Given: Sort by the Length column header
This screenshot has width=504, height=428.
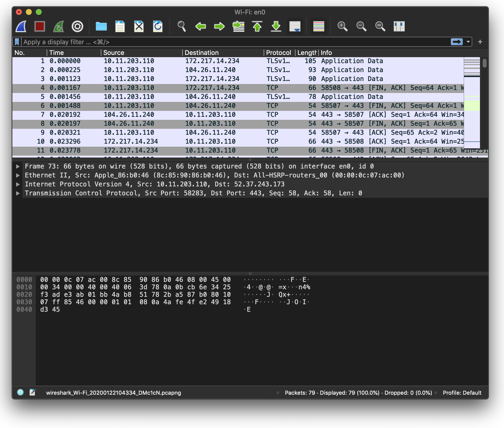Looking at the screenshot, I should pyautogui.click(x=307, y=53).
